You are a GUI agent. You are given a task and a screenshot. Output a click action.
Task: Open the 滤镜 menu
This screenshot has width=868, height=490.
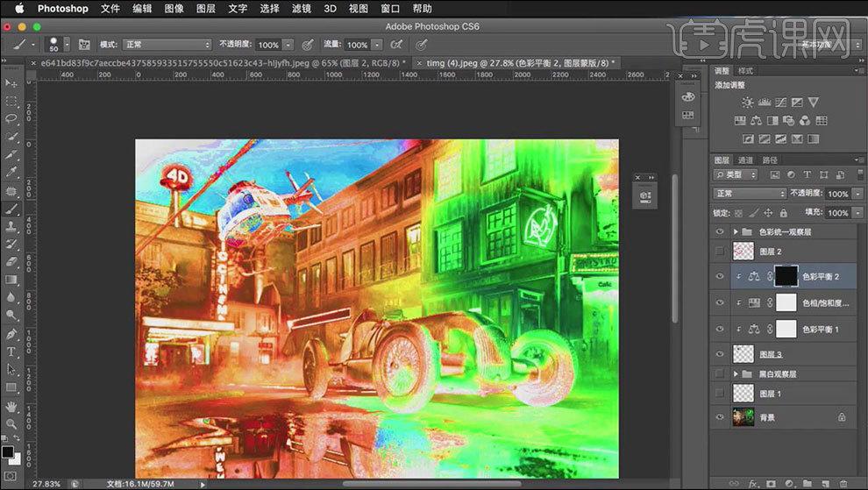click(301, 8)
